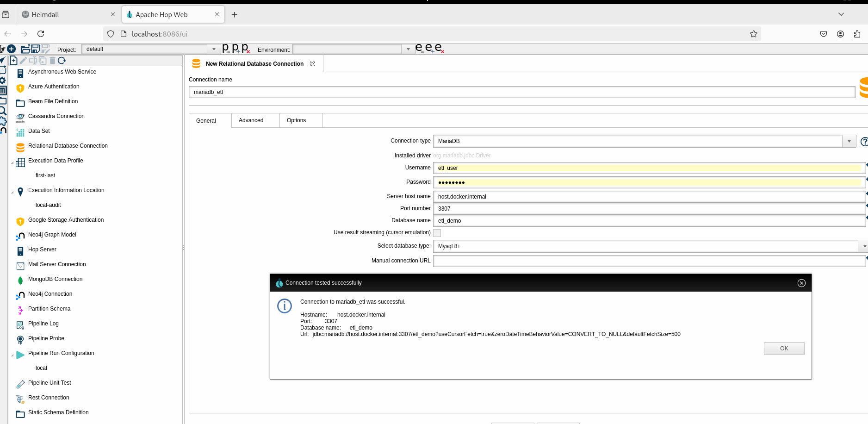Select Relational Database Connection in the tree

(x=68, y=146)
